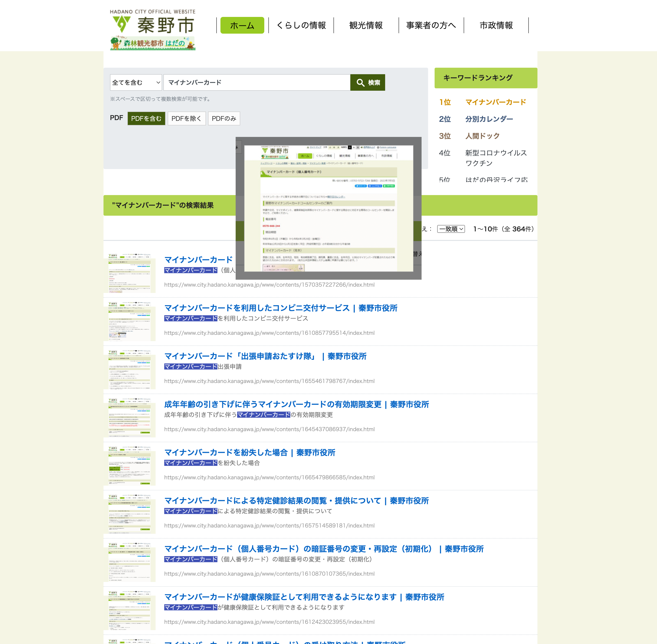
Task: Click thumbnail beside 暗証番号の変更 result
Action: [x=130, y=562]
